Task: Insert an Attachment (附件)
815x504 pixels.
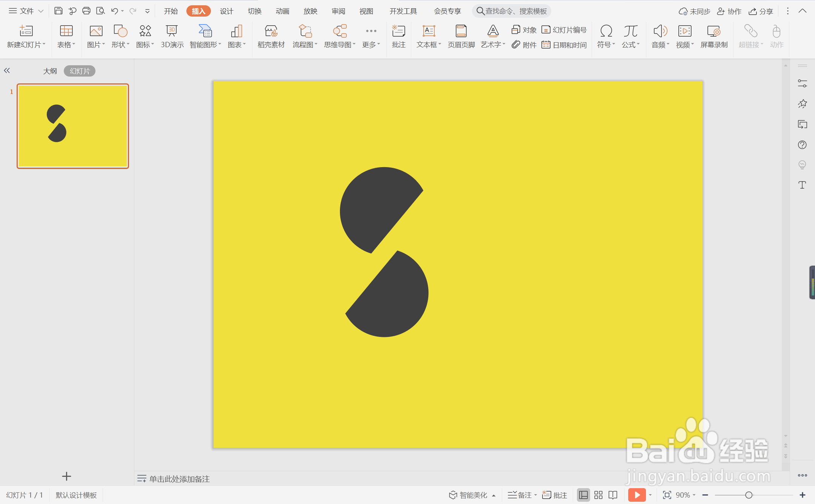Action: tap(524, 45)
